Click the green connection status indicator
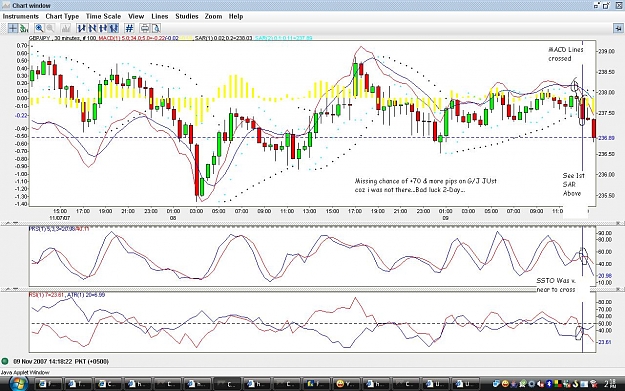The width and height of the screenshot is (625, 391). click(x=5, y=362)
